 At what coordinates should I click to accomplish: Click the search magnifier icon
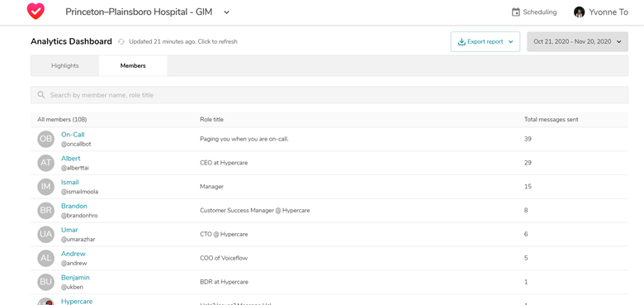coord(41,95)
